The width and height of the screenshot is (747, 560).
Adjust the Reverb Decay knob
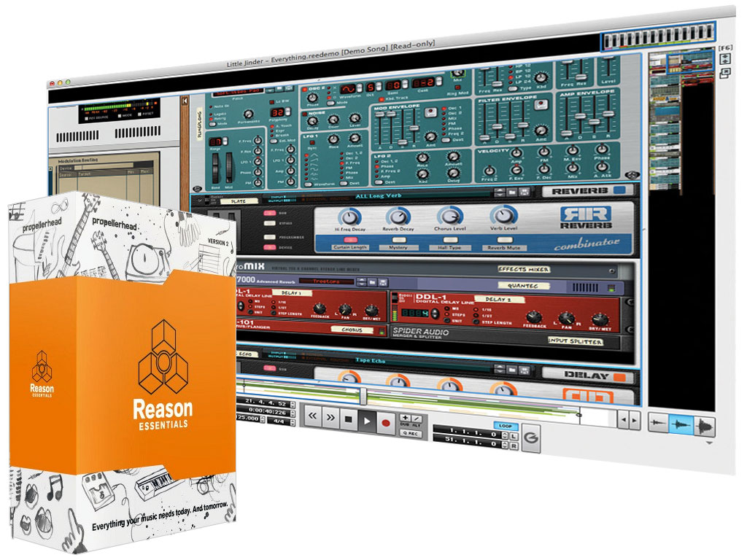[x=398, y=216]
